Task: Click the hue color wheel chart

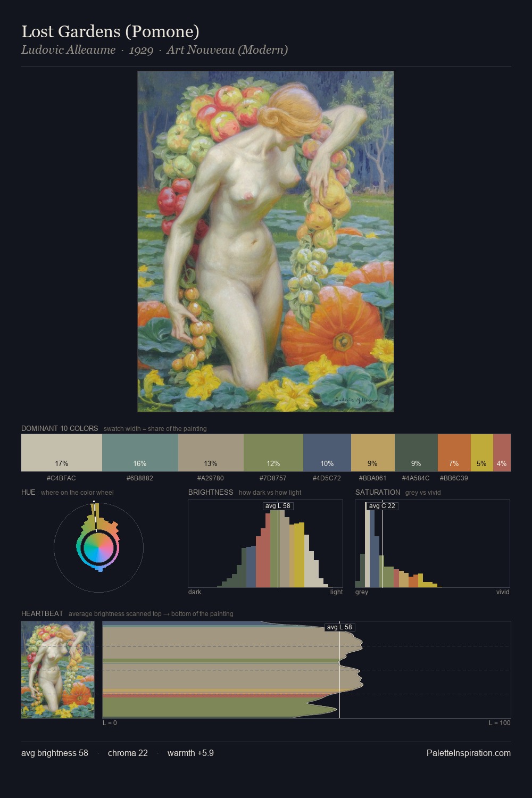Action: (x=98, y=547)
